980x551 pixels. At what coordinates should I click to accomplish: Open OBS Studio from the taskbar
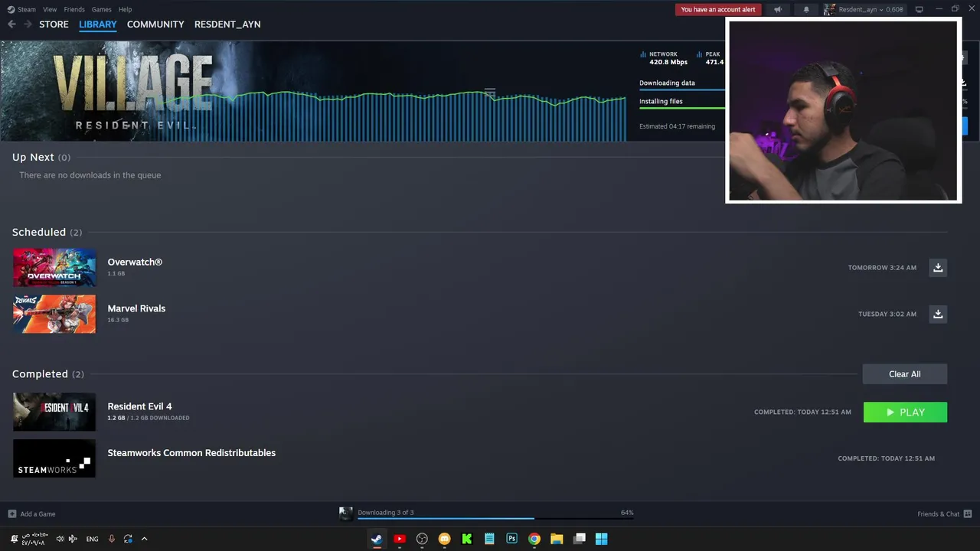(422, 539)
